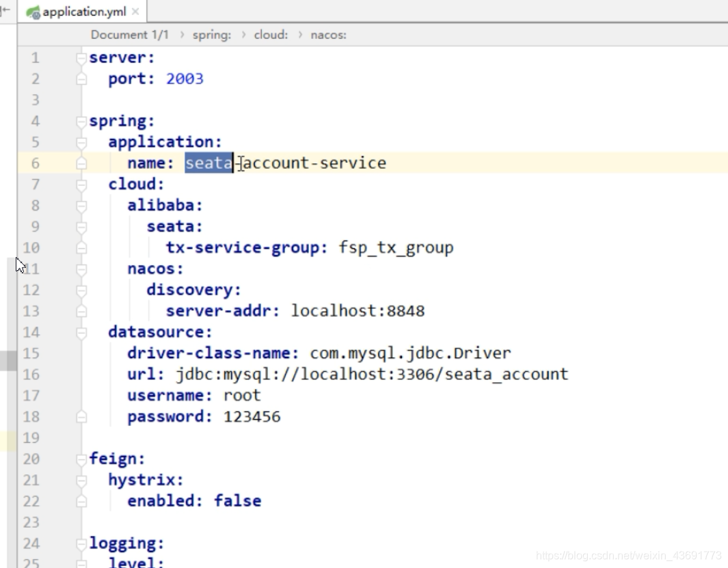The image size is (728, 568).
Task: Collapse the 'hystrix:' block fold marker
Action: 81,481
